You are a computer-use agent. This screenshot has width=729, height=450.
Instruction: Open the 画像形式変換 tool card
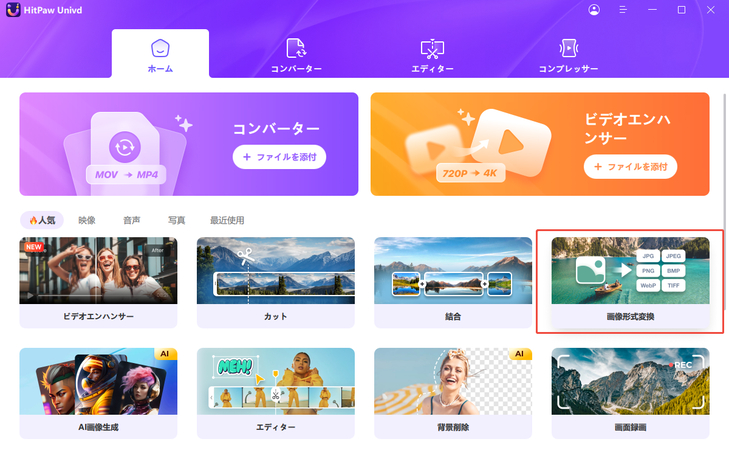[x=630, y=282]
